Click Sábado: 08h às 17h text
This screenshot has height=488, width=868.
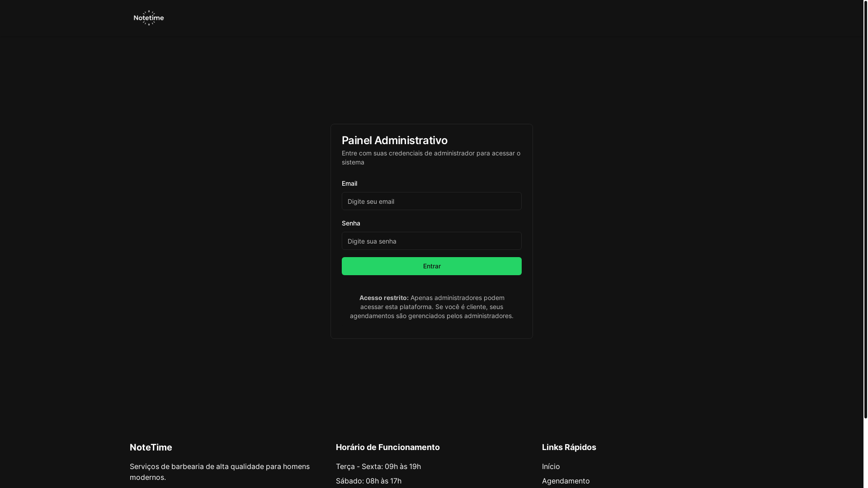pyautogui.click(x=368, y=481)
